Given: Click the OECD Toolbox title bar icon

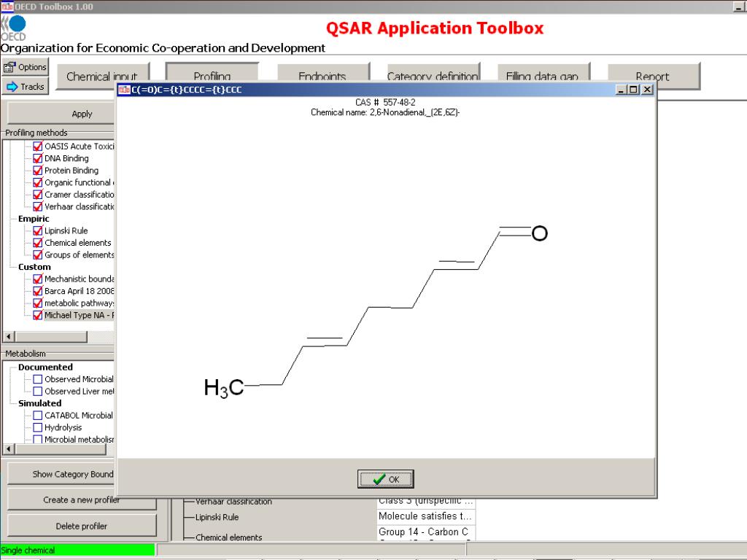Looking at the screenshot, I should click(x=7, y=6).
